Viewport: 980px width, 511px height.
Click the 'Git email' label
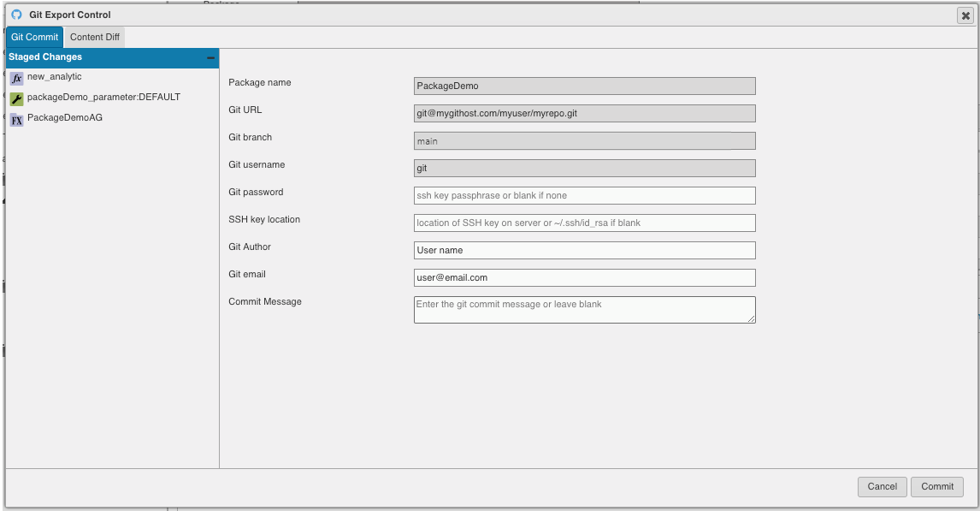coord(247,275)
